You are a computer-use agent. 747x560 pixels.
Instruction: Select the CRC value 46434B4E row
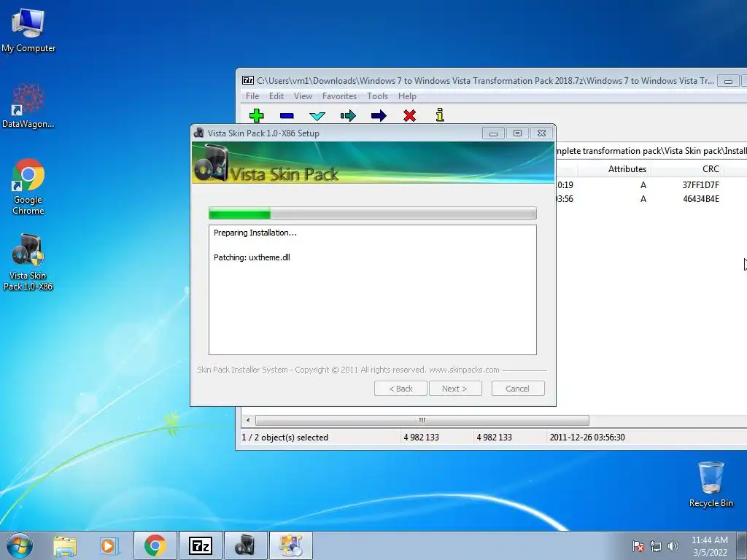701,199
